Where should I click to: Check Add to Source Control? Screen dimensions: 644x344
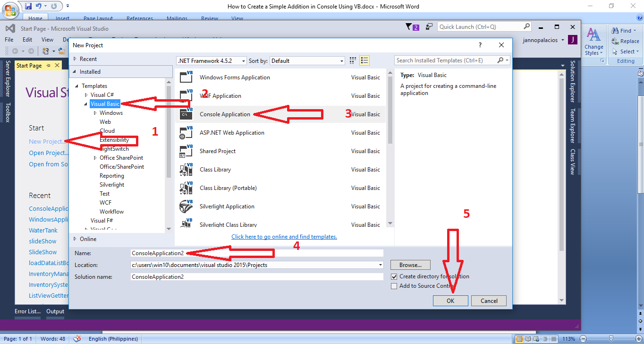(x=394, y=286)
